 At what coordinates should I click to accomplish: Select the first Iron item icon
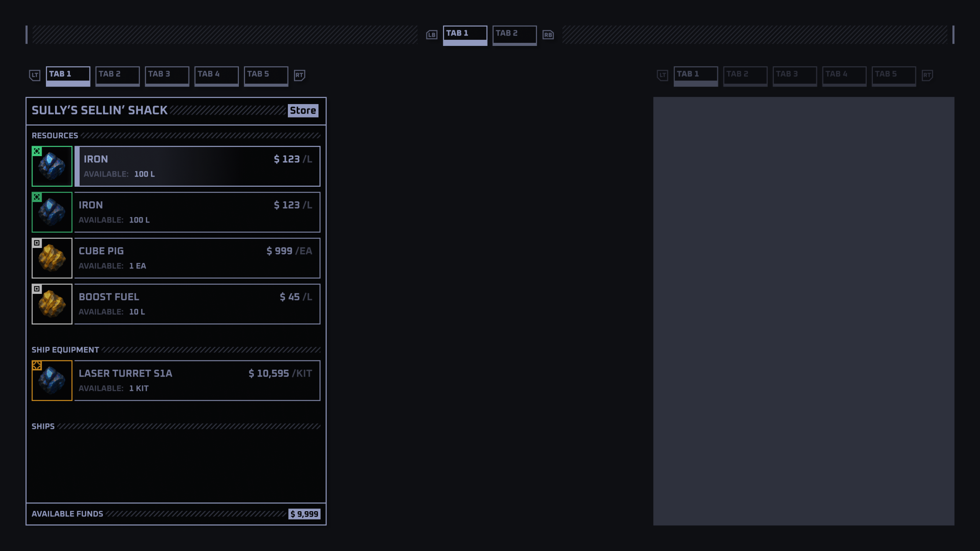(52, 166)
